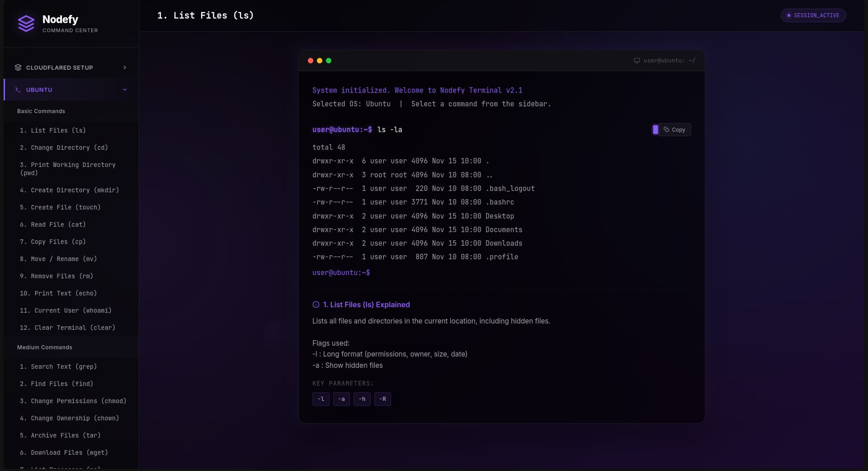Click the monitor icon in terminal titlebar
Screen dimensions: 868x471
(x=637, y=61)
